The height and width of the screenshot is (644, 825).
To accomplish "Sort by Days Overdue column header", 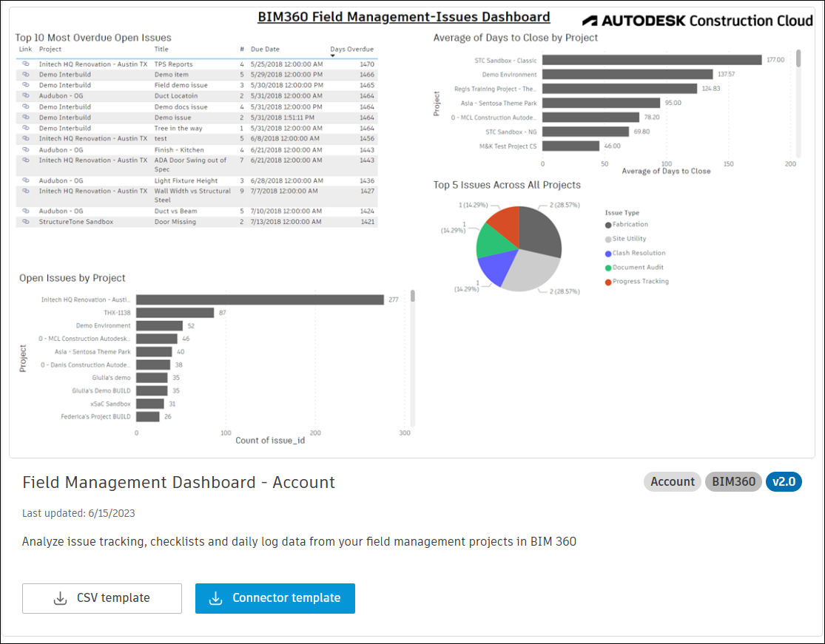I will click(352, 50).
